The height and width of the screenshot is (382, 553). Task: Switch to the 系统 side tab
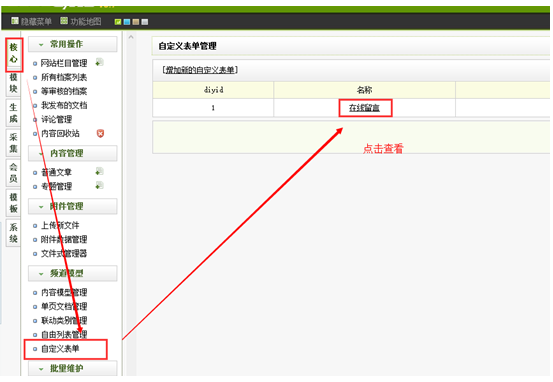pos(13,233)
